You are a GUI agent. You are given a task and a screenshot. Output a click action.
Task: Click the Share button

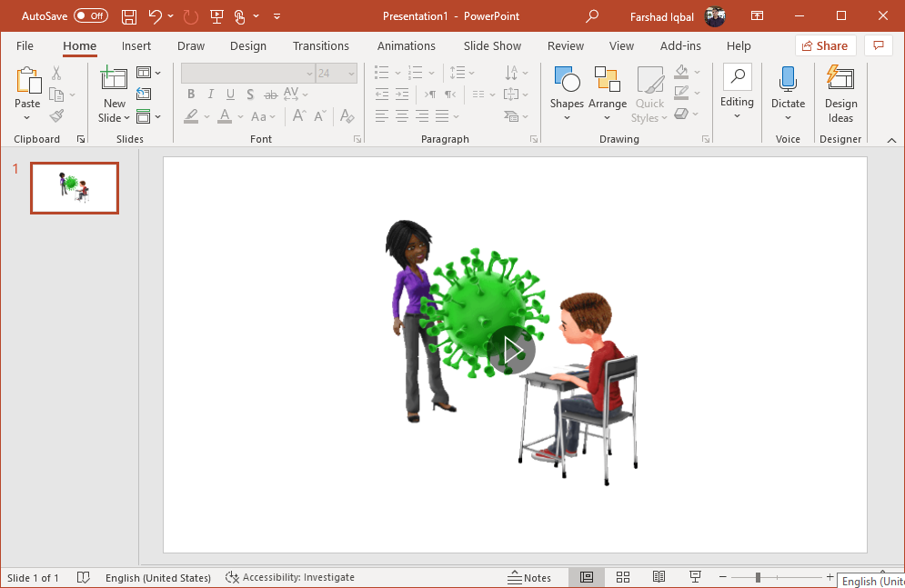[x=825, y=45]
